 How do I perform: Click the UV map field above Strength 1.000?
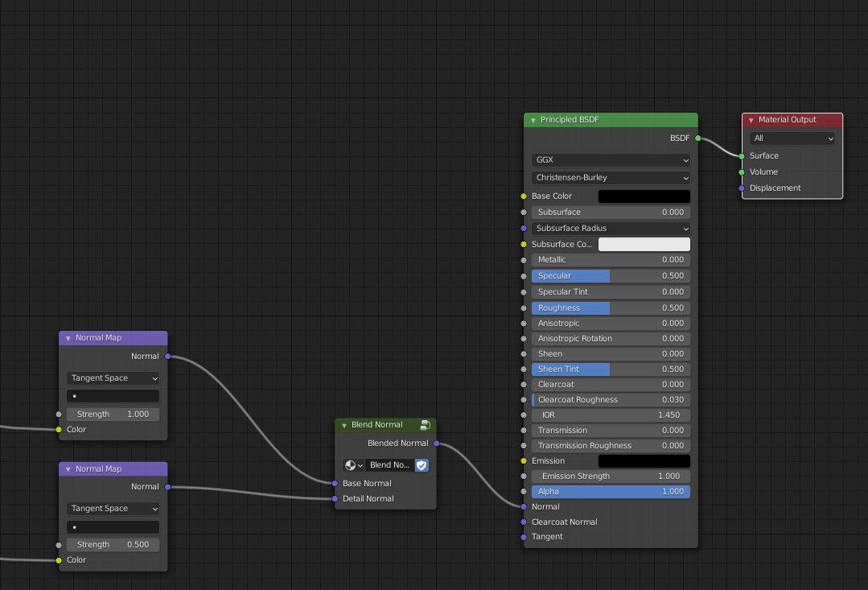(113, 396)
